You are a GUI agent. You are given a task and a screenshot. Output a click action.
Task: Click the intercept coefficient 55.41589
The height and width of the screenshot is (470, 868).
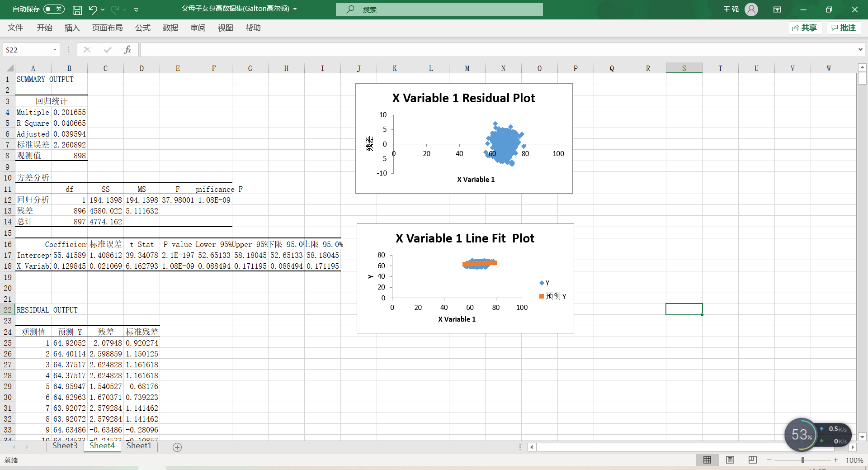point(69,255)
